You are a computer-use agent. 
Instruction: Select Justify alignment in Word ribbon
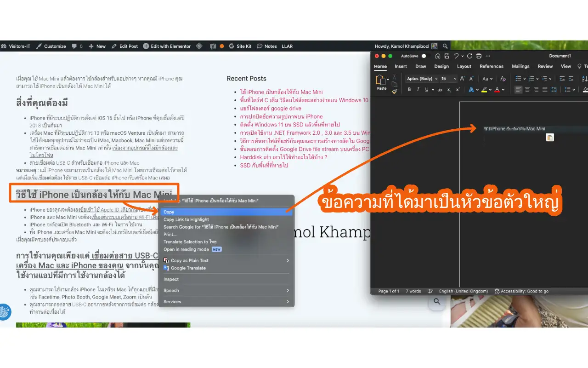(x=545, y=90)
